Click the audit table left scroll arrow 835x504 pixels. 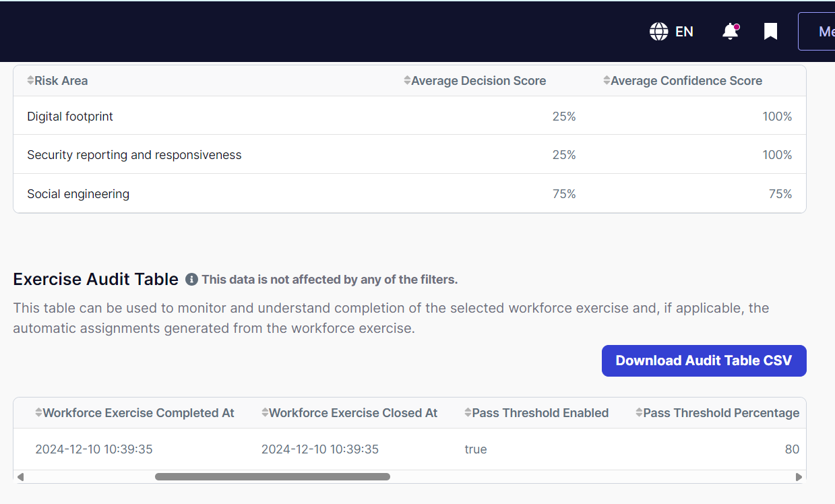pyautogui.click(x=21, y=477)
